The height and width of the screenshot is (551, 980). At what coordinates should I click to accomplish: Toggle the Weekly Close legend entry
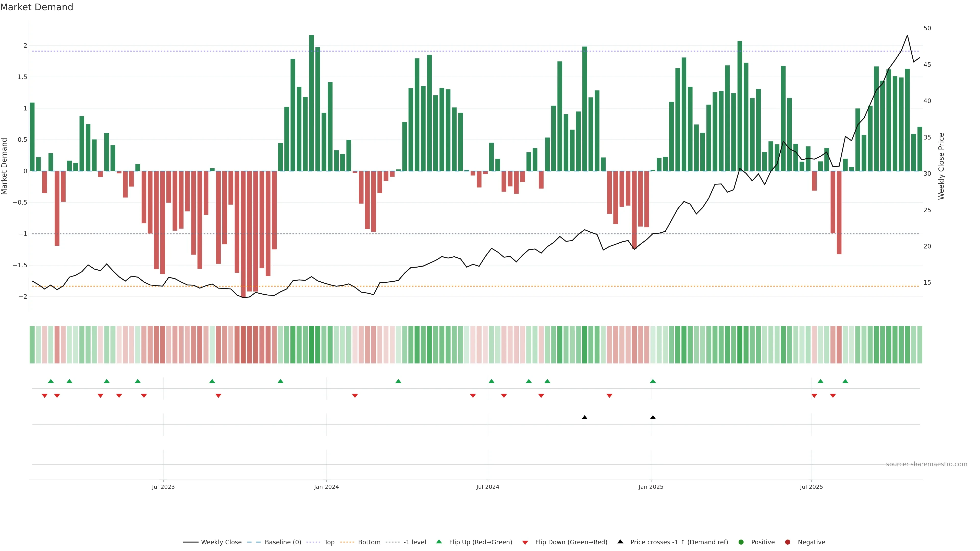click(221, 542)
